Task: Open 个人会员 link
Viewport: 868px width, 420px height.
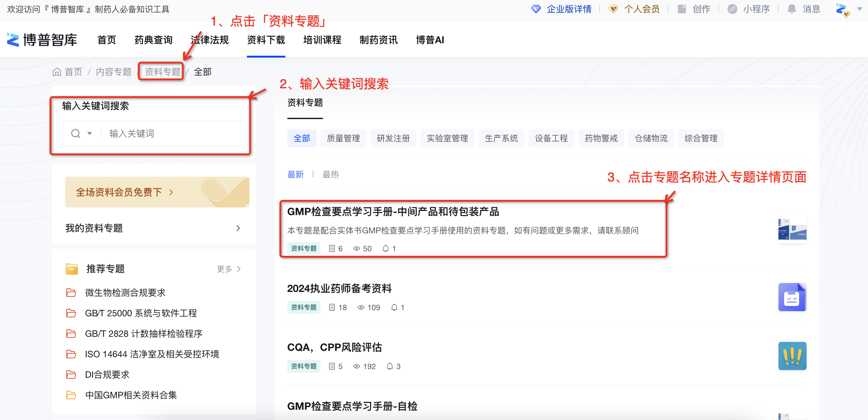Action: (x=642, y=9)
